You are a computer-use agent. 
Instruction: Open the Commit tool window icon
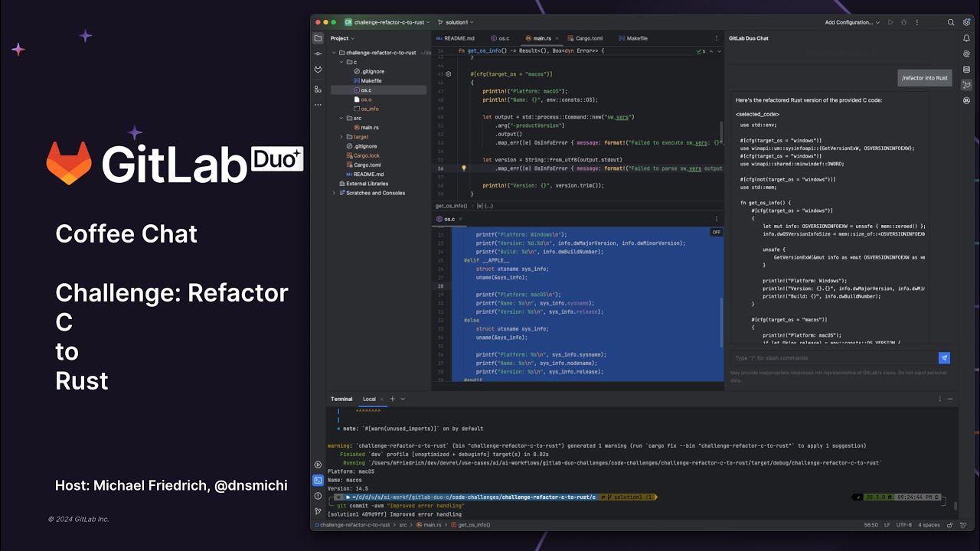[x=318, y=54]
